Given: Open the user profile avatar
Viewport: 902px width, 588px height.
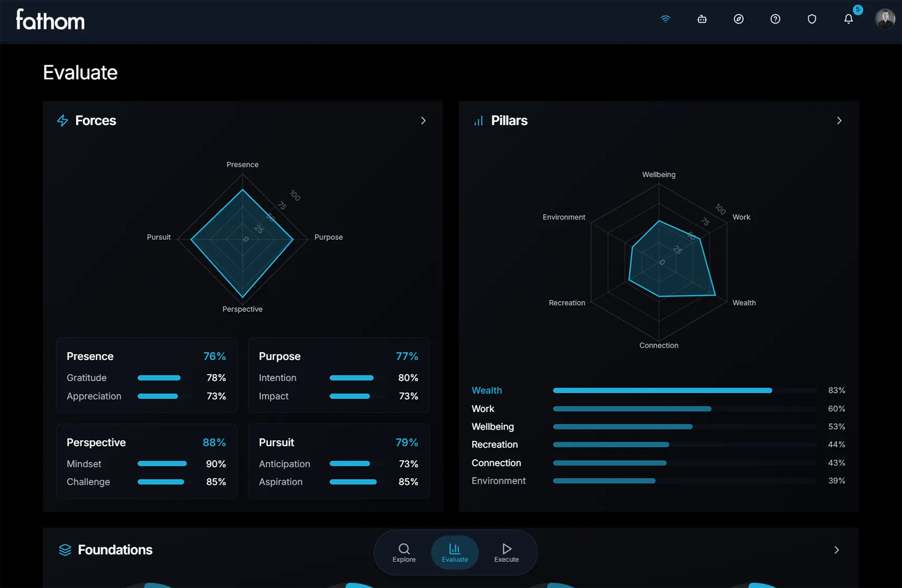Looking at the screenshot, I should (x=885, y=19).
